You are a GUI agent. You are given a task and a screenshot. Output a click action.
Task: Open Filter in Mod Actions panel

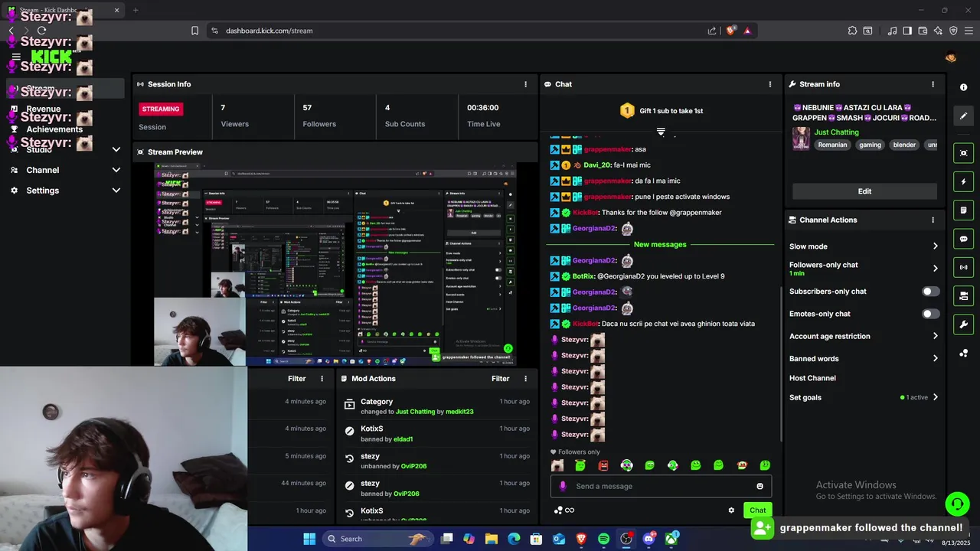[x=500, y=379]
